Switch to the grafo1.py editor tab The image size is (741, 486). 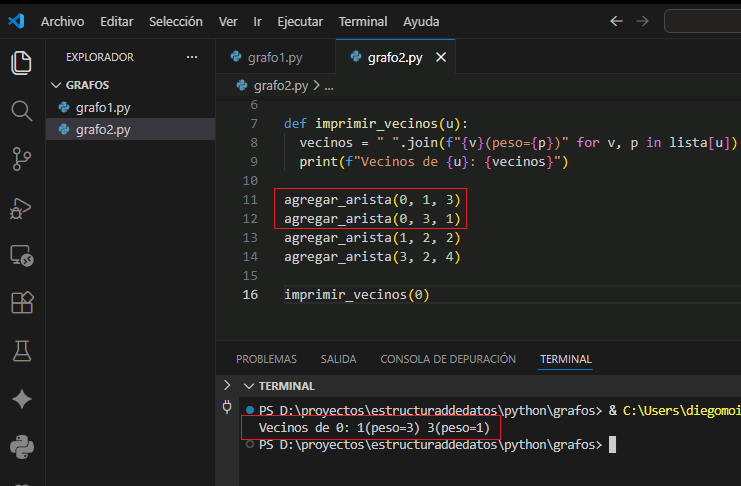click(274, 58)
